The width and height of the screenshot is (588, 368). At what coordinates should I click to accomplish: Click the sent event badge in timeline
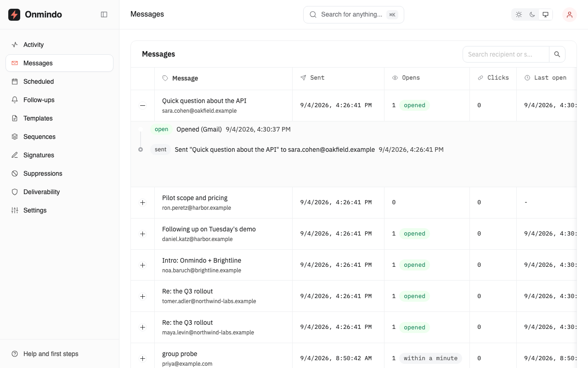pyautogui.click(x=161, y=149)
